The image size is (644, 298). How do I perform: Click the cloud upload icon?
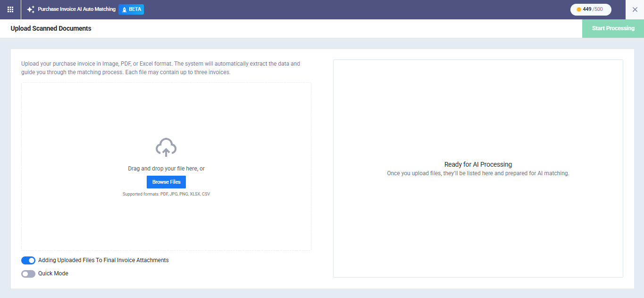(x=166, y=147)
